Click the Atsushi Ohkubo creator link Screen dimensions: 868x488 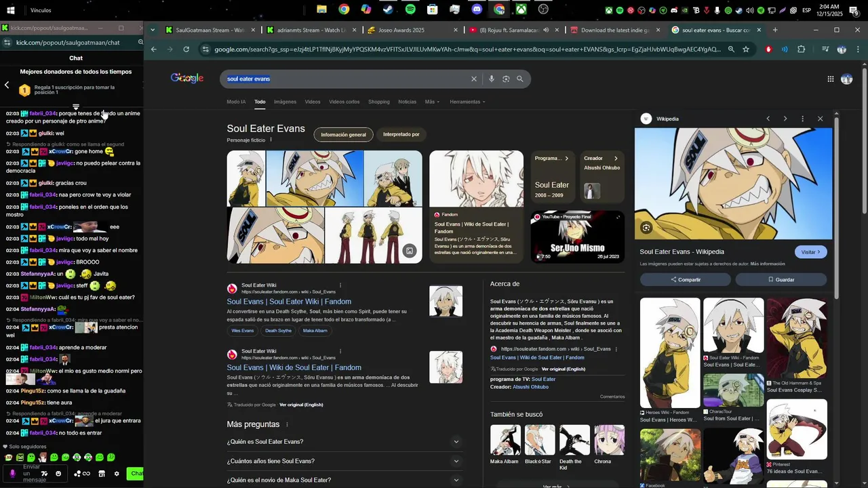point(531,387)
